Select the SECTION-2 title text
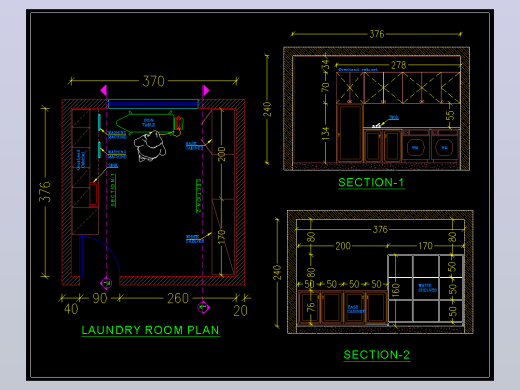 (x=377, y=355)
